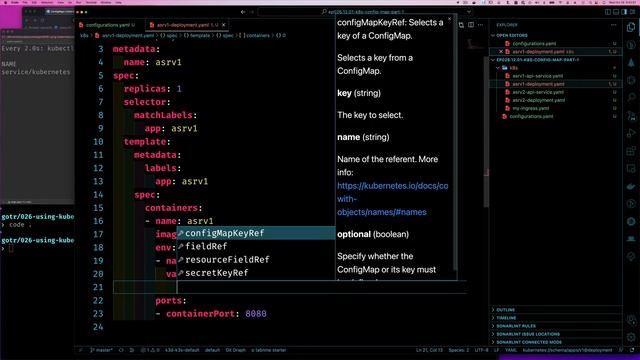Image resolution: width=640 pixels, height=360 pixels.
Task: Click the git branch master status item
Action: [101, 350]
